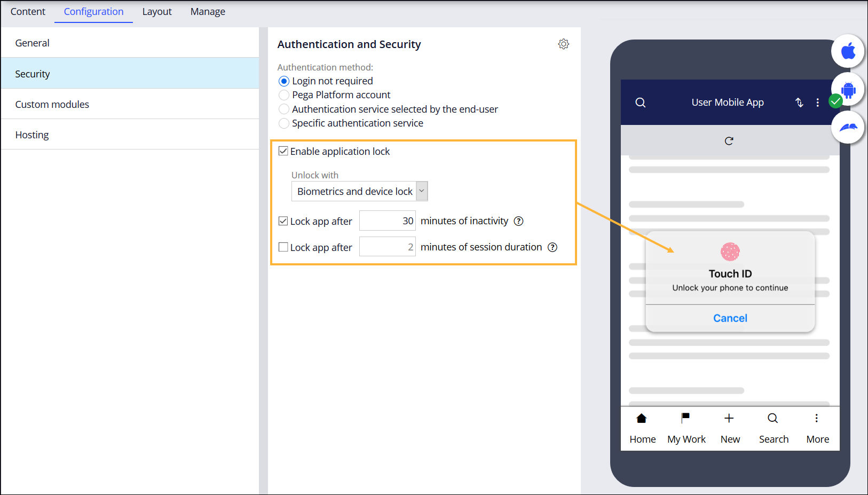The width and height of the screenshot is (868, 495).
Task: Click the inactivity minutes input field
Action: point(387,221)
